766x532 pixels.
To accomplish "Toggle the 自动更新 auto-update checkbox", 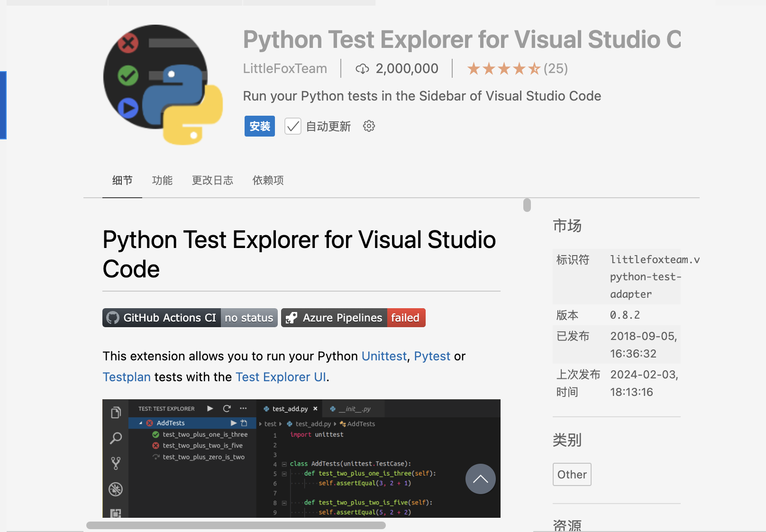I will pos(293,126).
